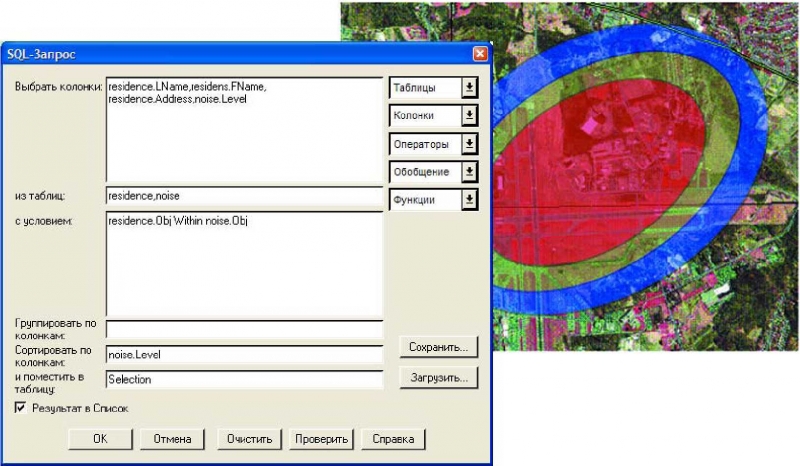Focus the из таблиц field
Screen dimensions: 800x466
[244, 197]
